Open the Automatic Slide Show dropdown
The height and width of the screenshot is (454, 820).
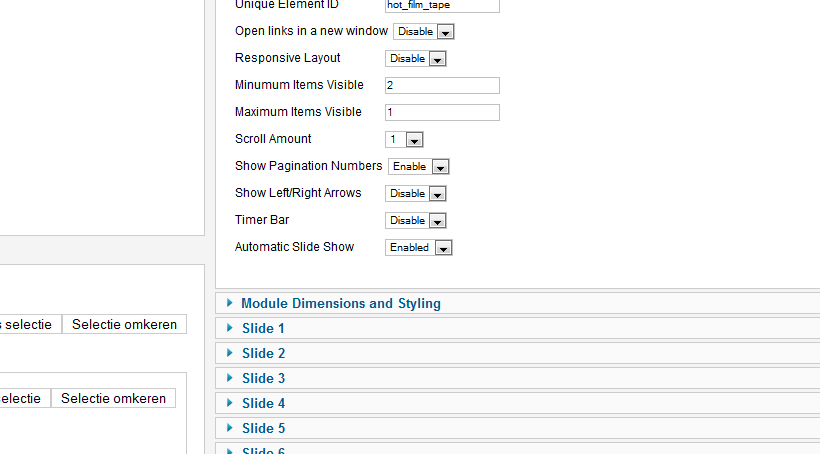click(419, 247)
